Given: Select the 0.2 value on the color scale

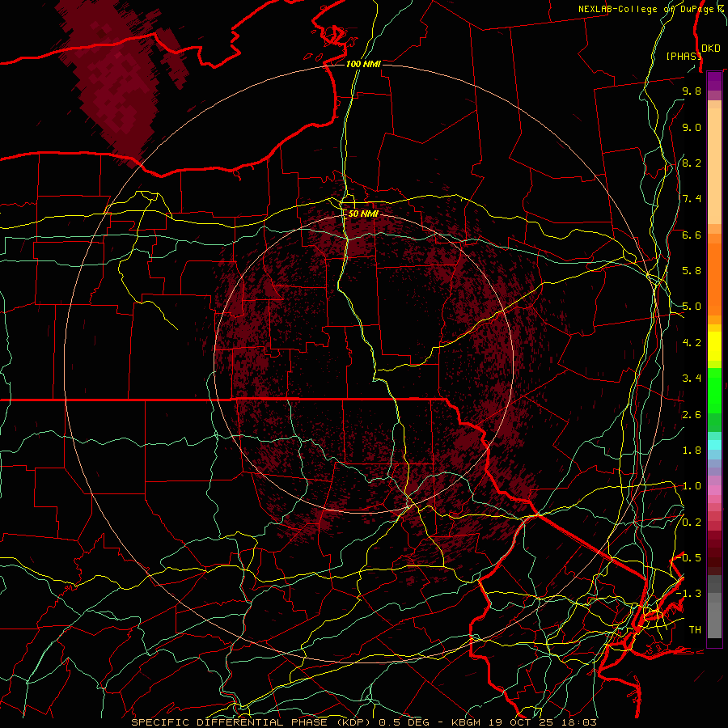Looking at the screenshot, I should pos(692,523).
